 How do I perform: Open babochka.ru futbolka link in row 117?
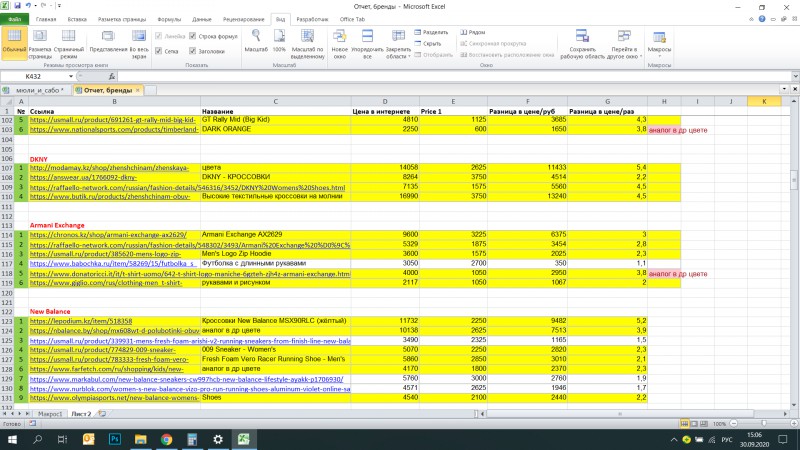(x=112, y=264)
